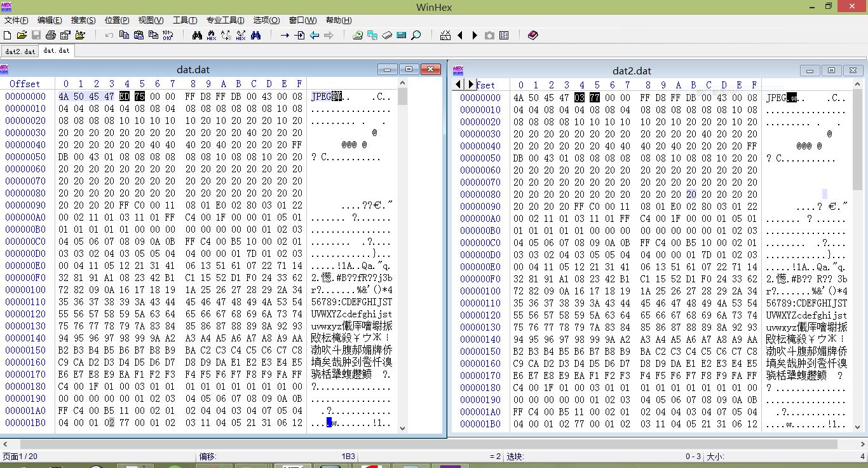The width and height of the screenshot is (868, 468).
Task: Click offset row 000001A0 in dat2.dat
Action: [x=480, y=412]
